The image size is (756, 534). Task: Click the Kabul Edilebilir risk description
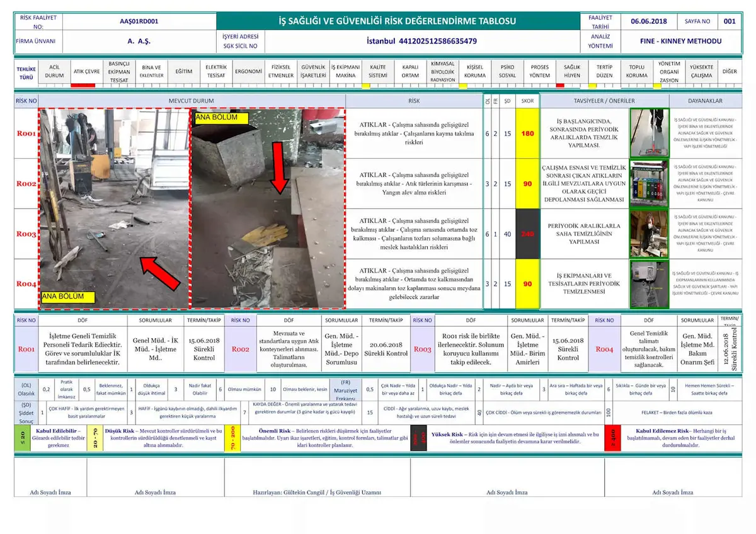point(57,439)
